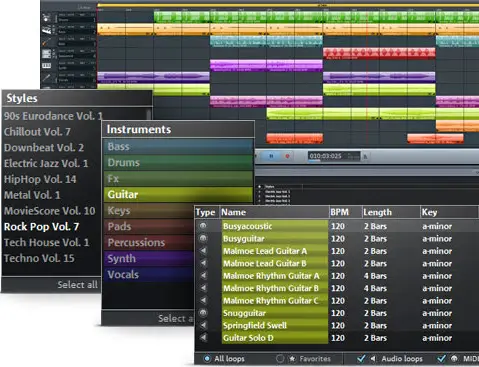The height and width of the screenshot is (367, 479).
Task: Choose the Synth instrument category
Action: (149, 258)
